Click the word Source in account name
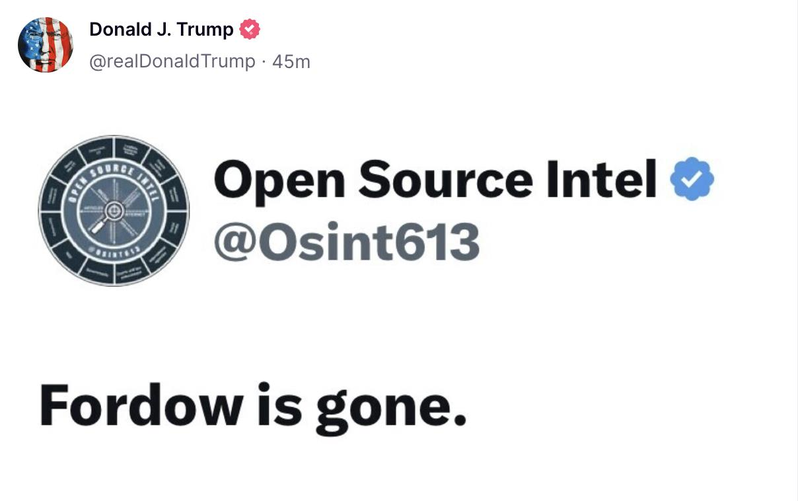This screenshot has width=798, height=501. coord(446,180)
